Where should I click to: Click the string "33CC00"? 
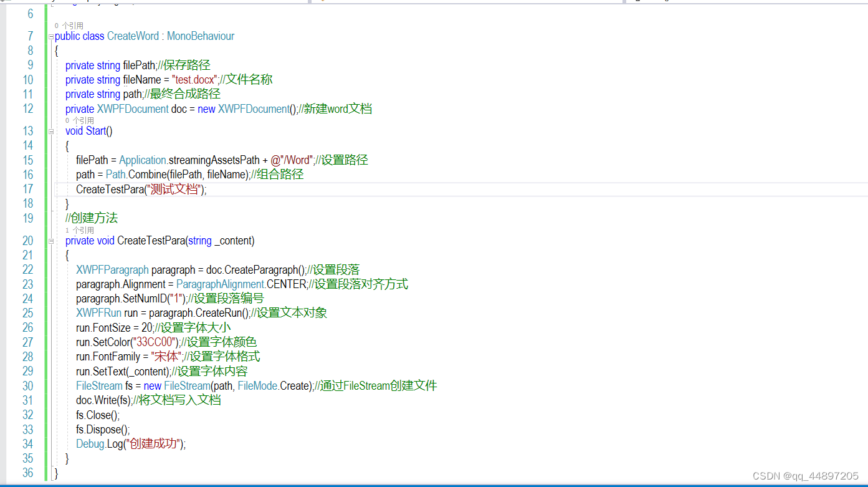153,342
